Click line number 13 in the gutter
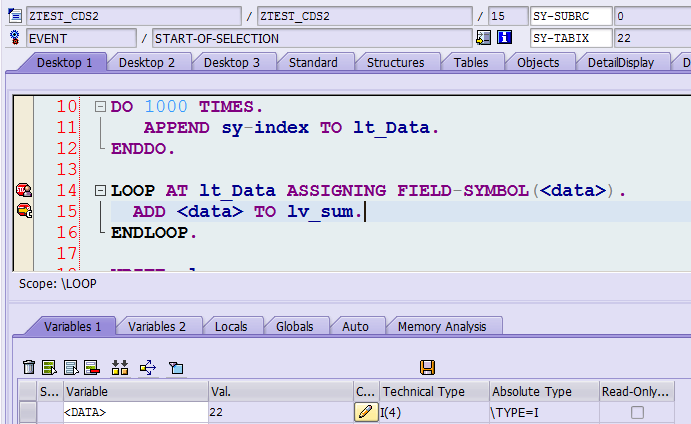The width and height of the screenshot is (691, 424). click(67, 170)
